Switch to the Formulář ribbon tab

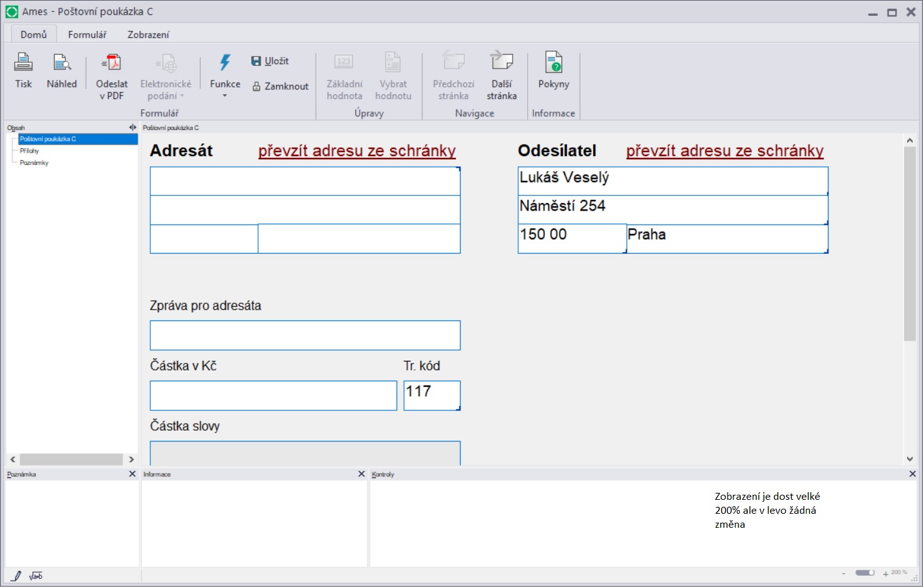click(88, 34)
